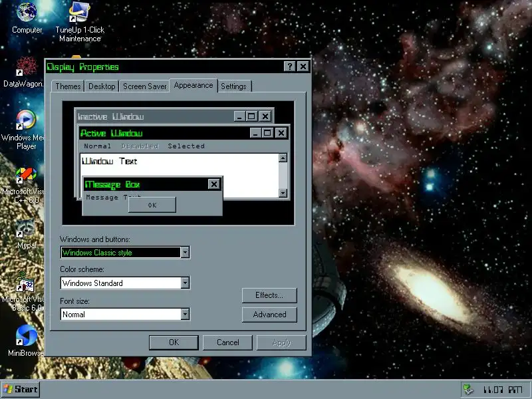
Task: Click the preview message box OK button
Action: (152, 205)
